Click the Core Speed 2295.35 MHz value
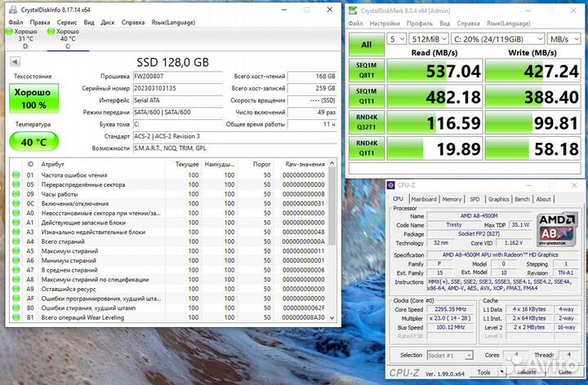 [x=450, y=309]
